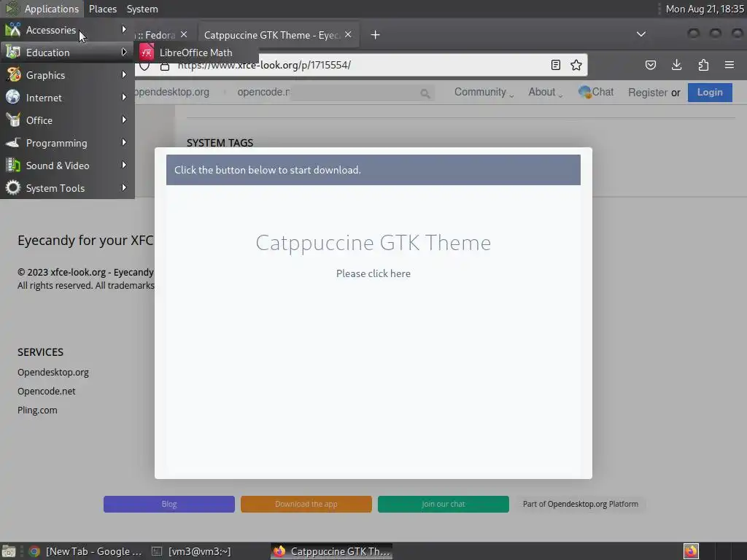Screen dimensions: 747x560
Task: Click Please click here download link
Action: [x=373, y=273]
